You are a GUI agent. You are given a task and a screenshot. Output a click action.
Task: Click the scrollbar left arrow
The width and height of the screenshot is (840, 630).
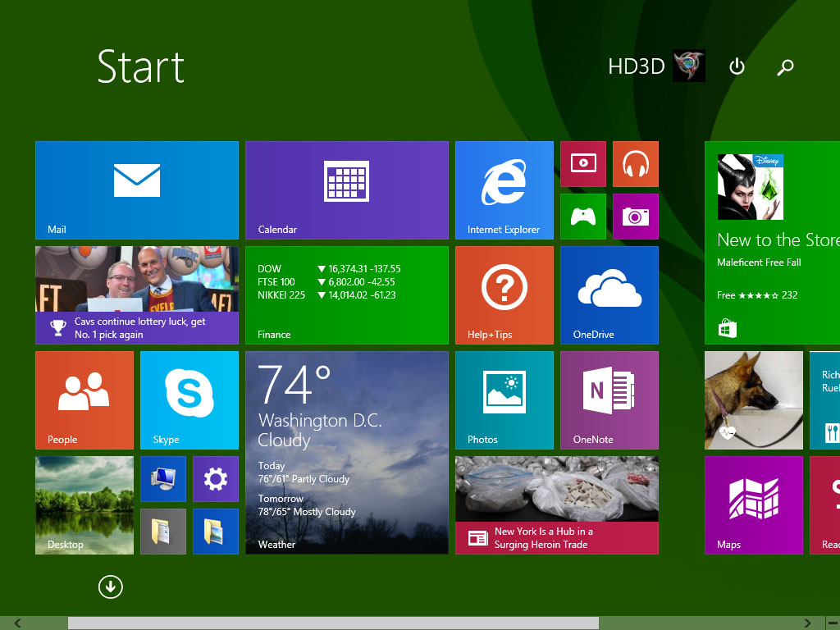18,623
